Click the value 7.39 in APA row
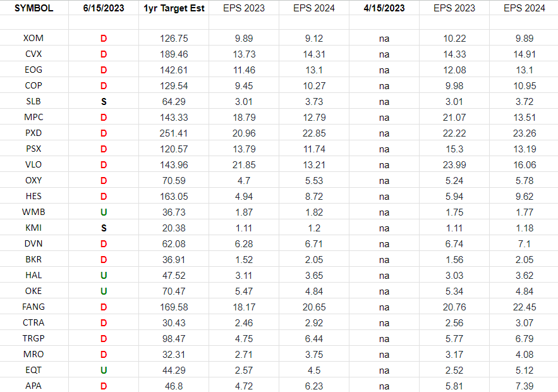This screenshot has height=392, width=558. point(525,386)
